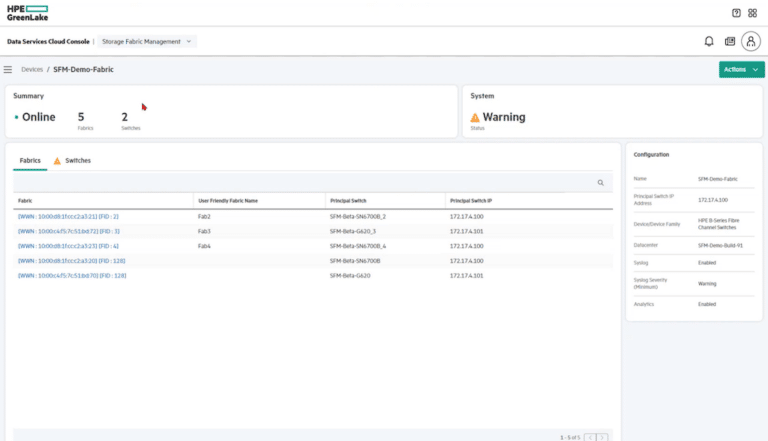This screenshot has width=768, height=441.
Task: Click Data Services Cloud Console title
Action: coord(48,42)
